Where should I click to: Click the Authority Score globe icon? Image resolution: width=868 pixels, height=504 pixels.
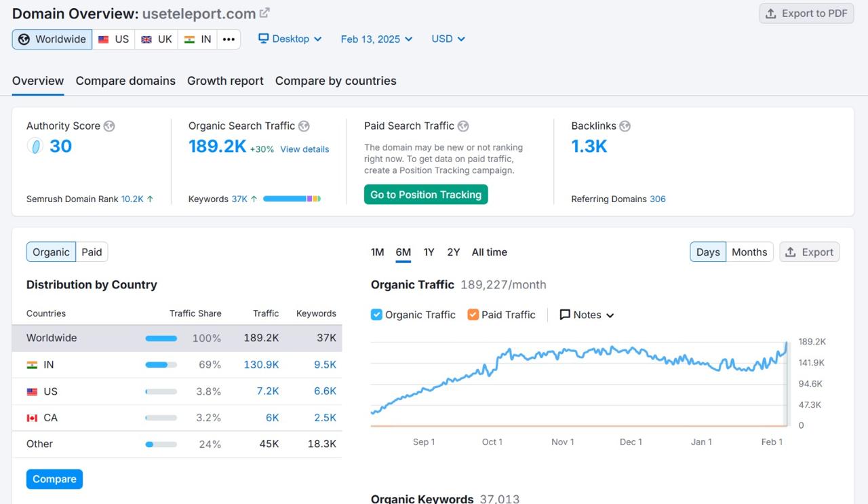(x=109, y=126)
